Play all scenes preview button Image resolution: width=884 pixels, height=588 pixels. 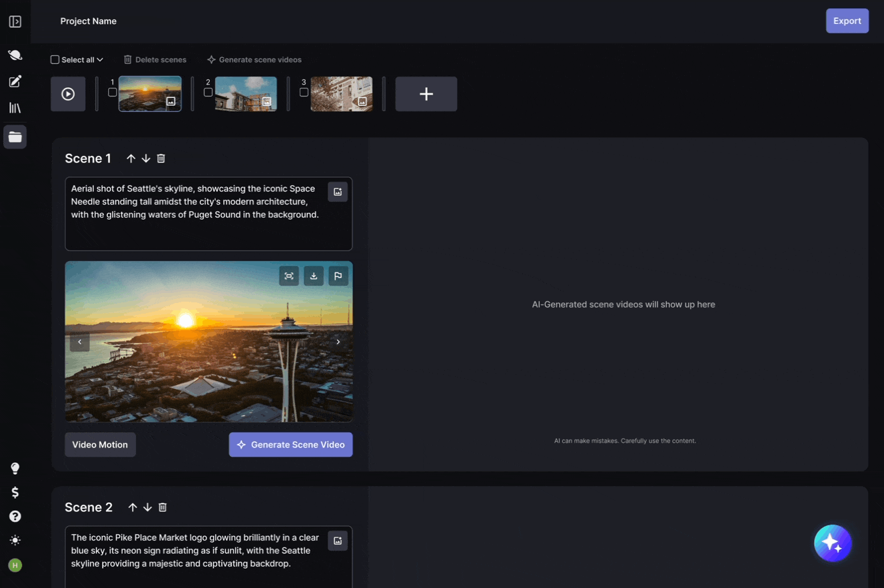tap(68, 94)
